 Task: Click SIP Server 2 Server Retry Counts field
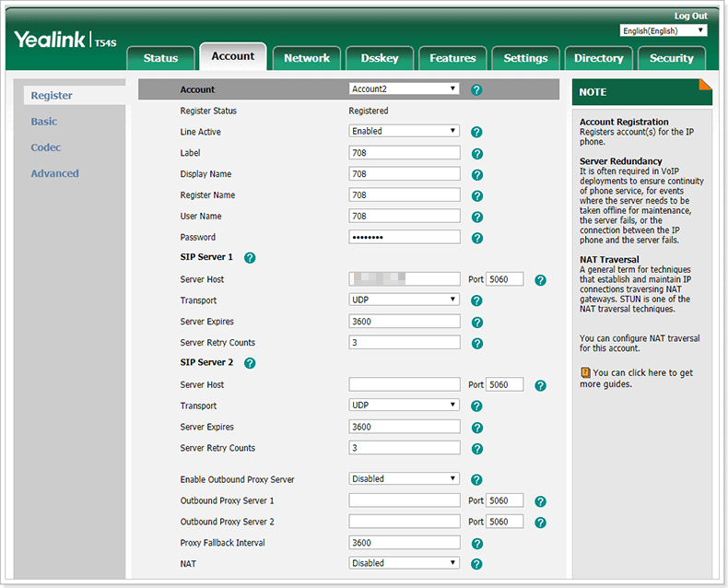pos(405,448)
